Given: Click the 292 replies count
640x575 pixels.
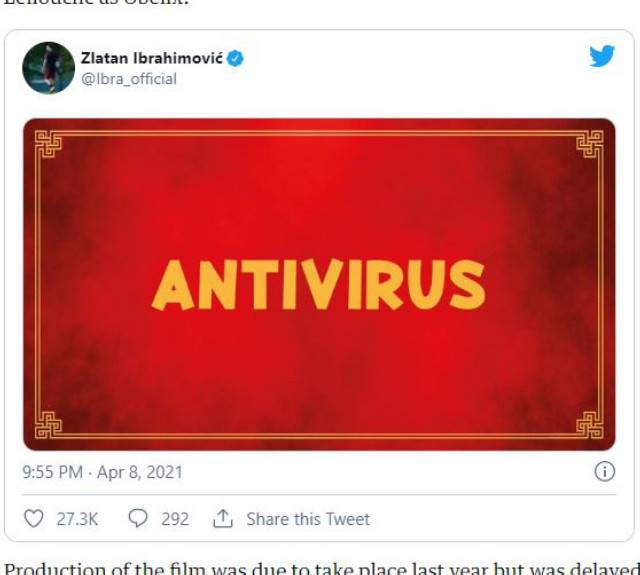Looking at the screenshot, I should click(175, 519).
